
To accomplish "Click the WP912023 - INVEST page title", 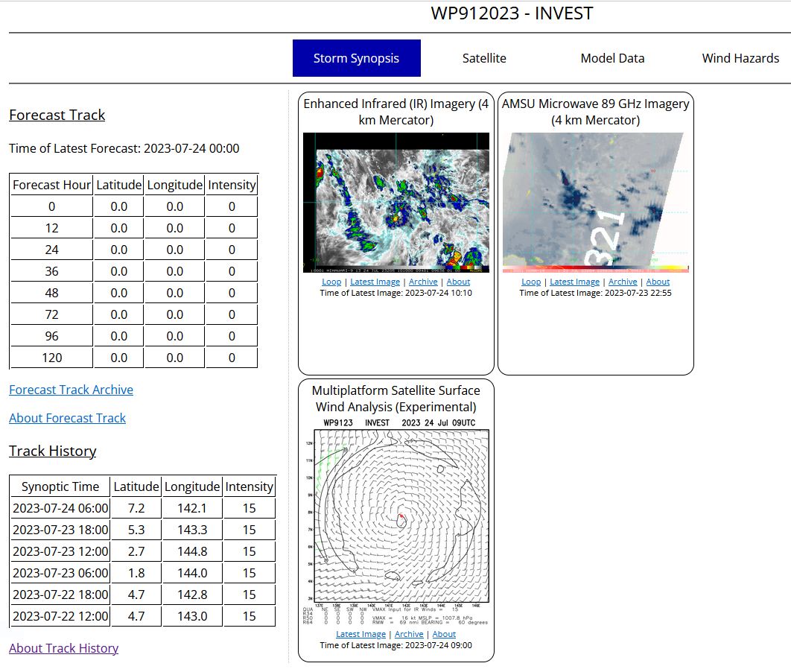I will tap(512, 13).
